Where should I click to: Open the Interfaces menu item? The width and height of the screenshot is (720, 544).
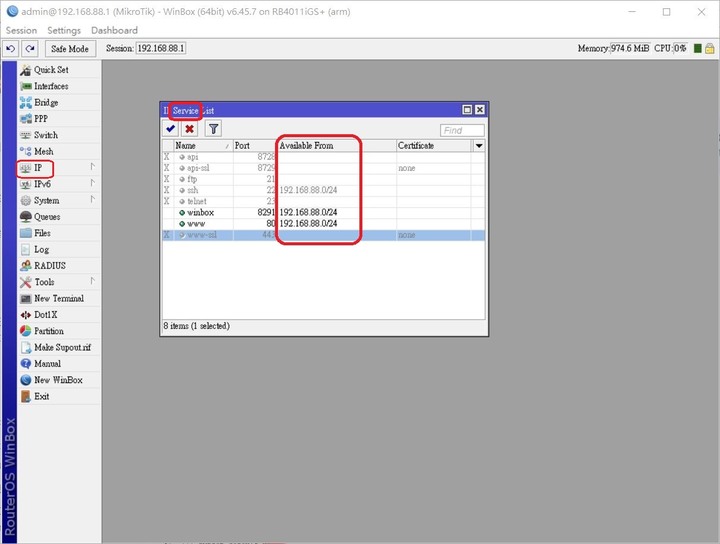click(x=59, y=86)
